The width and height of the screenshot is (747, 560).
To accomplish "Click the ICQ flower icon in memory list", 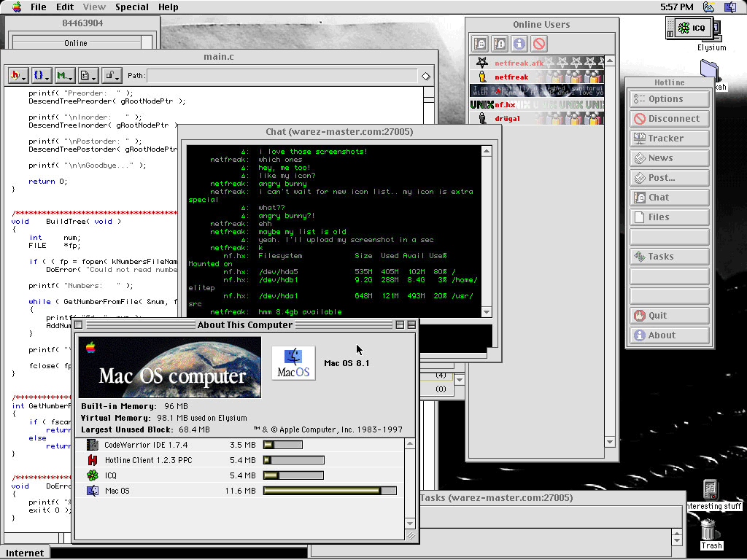I will tap(93, 475).
